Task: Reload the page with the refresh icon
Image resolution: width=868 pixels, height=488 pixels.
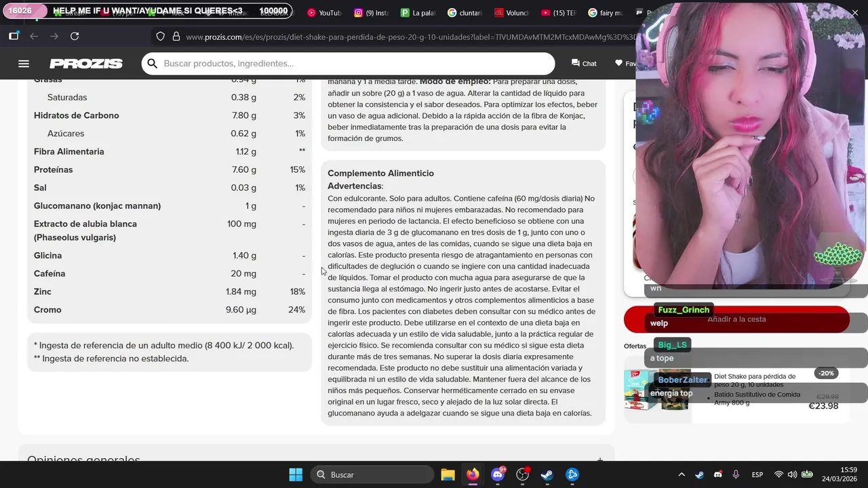Action: click(75, 36)
